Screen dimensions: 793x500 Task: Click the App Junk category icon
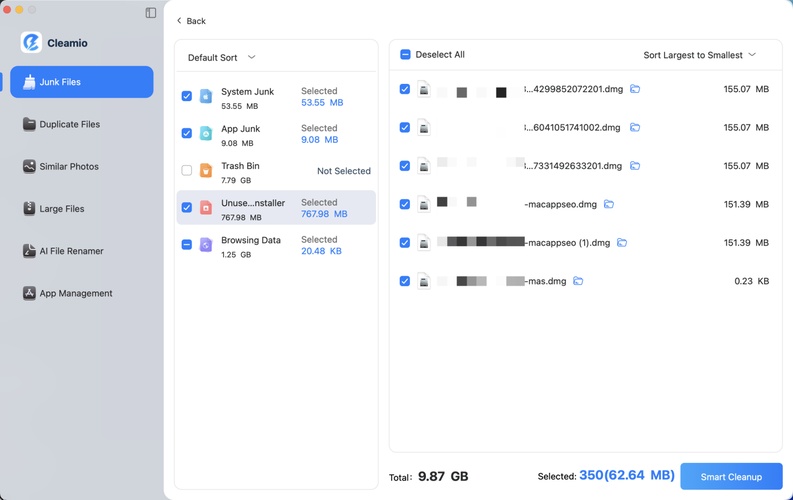[x=206, y=133]
